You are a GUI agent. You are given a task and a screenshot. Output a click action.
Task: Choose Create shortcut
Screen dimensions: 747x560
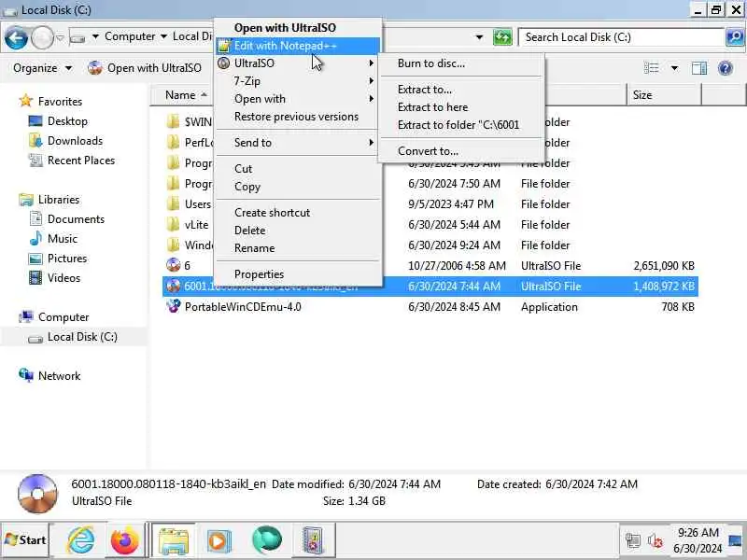pyautogui.click(x=298, y=213)
